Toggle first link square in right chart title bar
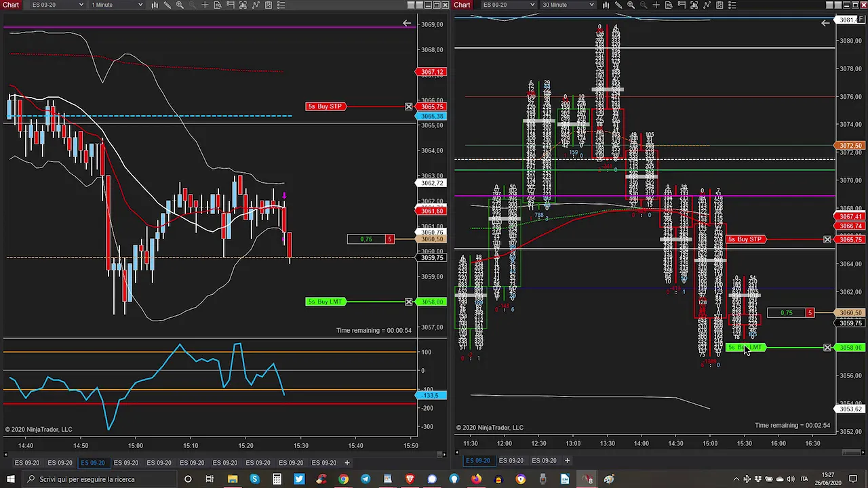The image size is (868, 488). (x=829, y=5)
